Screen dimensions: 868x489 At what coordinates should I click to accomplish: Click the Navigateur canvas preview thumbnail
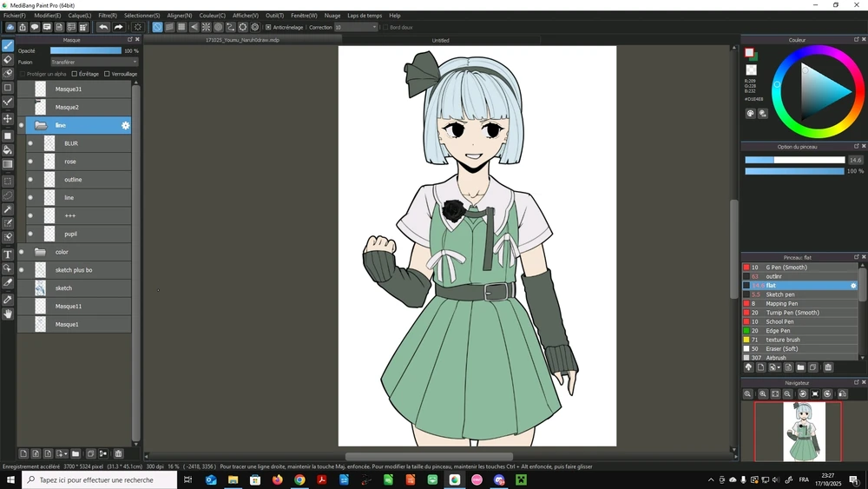click(804, 432)
